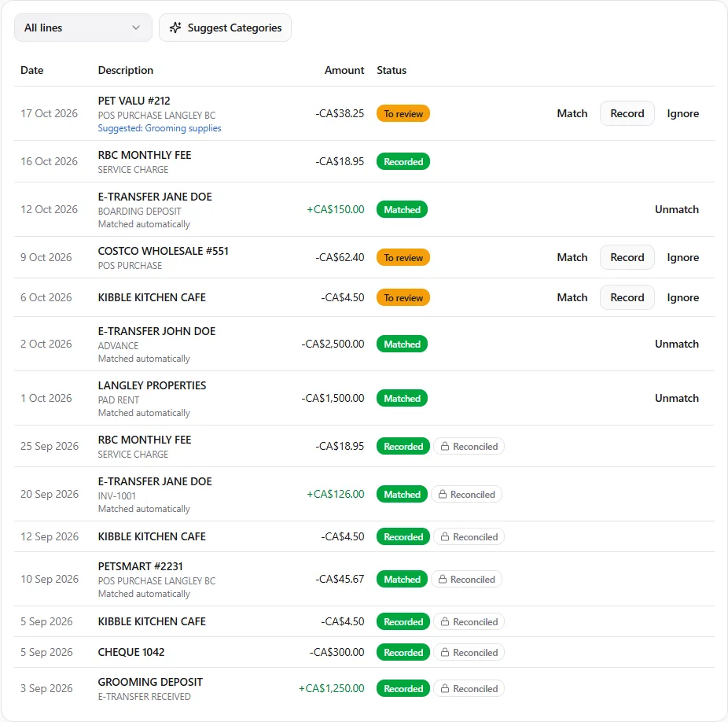The height and width of the screenshot is (722, 728).
Task: Unmatch the 12 Oct E-TRANSFER JANE DOE line
Action: click(676, 209)
